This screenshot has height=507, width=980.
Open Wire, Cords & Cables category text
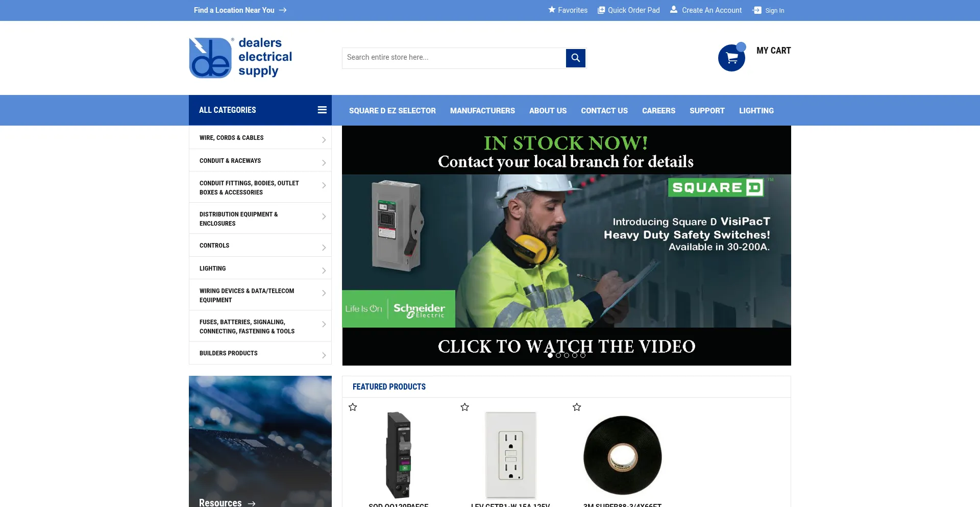tap(231, 138)
